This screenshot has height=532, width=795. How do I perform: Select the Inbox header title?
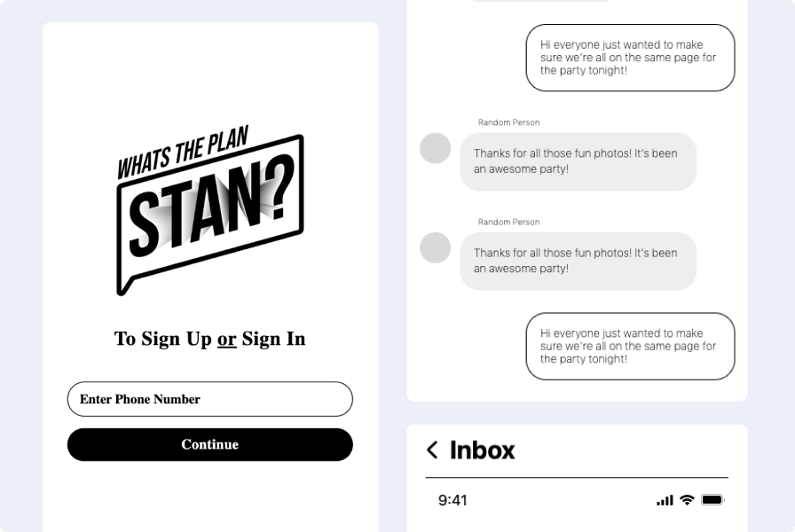point(482,450)
